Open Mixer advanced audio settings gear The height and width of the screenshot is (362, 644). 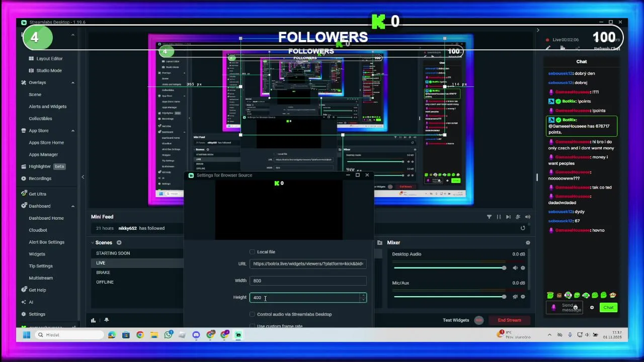coord(528,243)
